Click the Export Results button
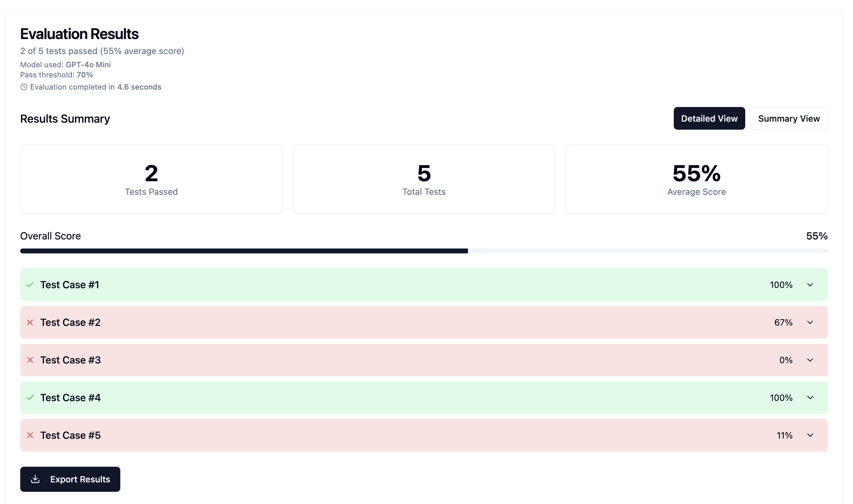 pyautogui.click(x=70, y=479)
